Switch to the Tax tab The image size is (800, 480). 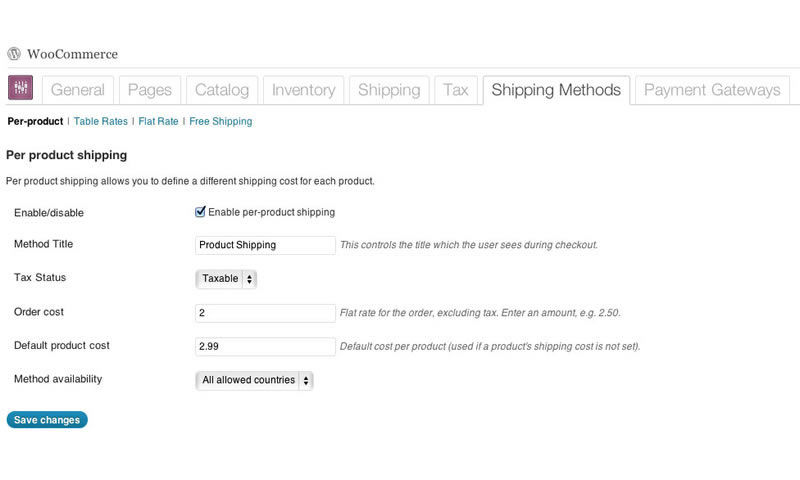click(x=455, y=90)
